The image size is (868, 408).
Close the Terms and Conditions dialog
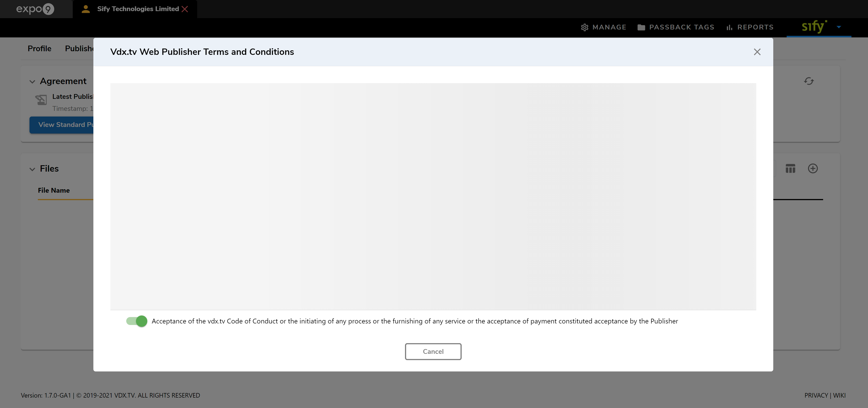tap(757, 52)
